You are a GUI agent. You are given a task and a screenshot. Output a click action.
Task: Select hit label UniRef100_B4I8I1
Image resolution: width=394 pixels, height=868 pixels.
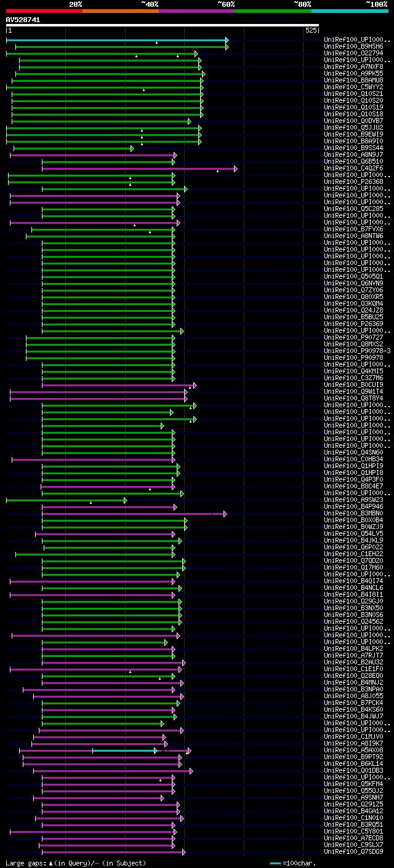pyautogui.click(x=353, y=594)
